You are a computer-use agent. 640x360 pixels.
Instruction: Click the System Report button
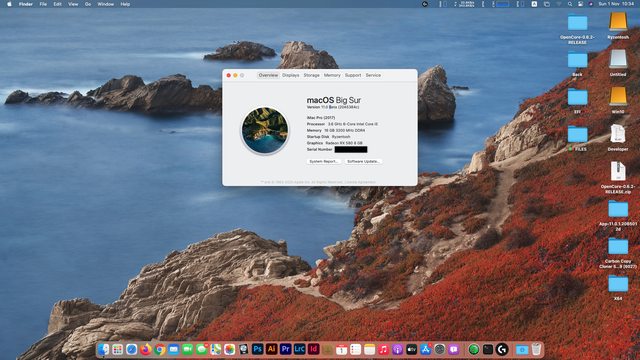[x=323, y=162]
